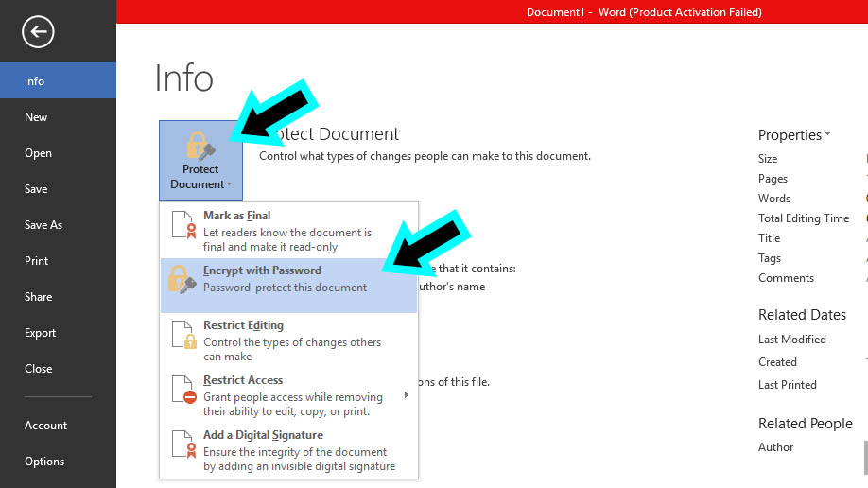Open the Account page
This screenshot has height=488, width=868.
(x=45, y=426)
